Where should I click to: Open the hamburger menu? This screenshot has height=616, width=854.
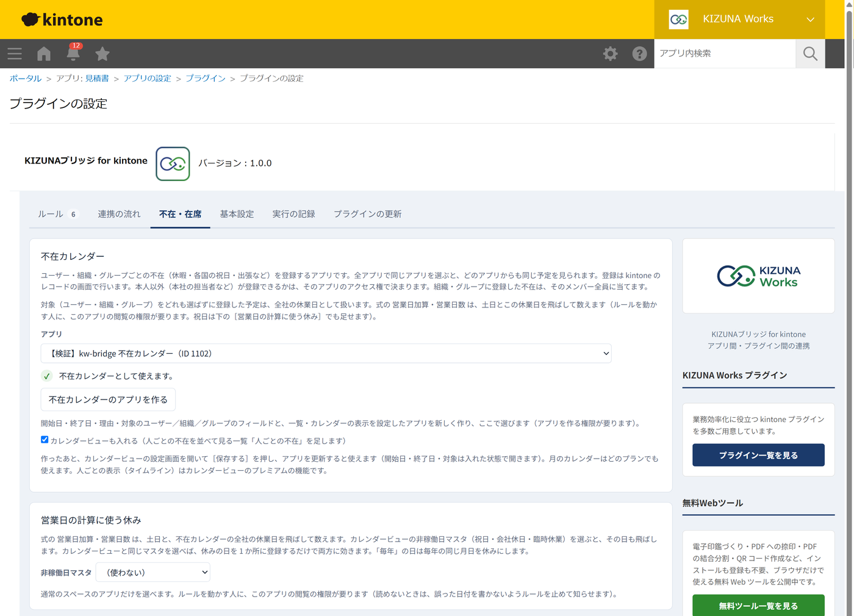coord(15,54)
